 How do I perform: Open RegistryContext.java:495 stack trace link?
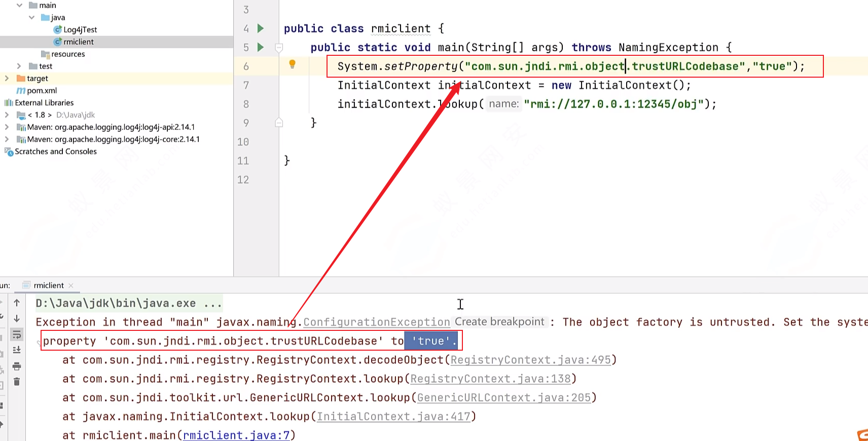coord(531,360)
